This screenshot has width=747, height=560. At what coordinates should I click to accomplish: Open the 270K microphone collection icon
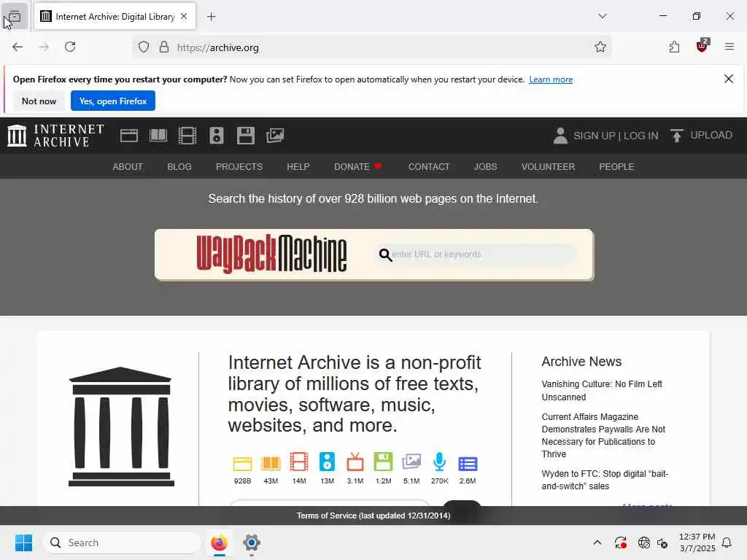coord(439,462)
